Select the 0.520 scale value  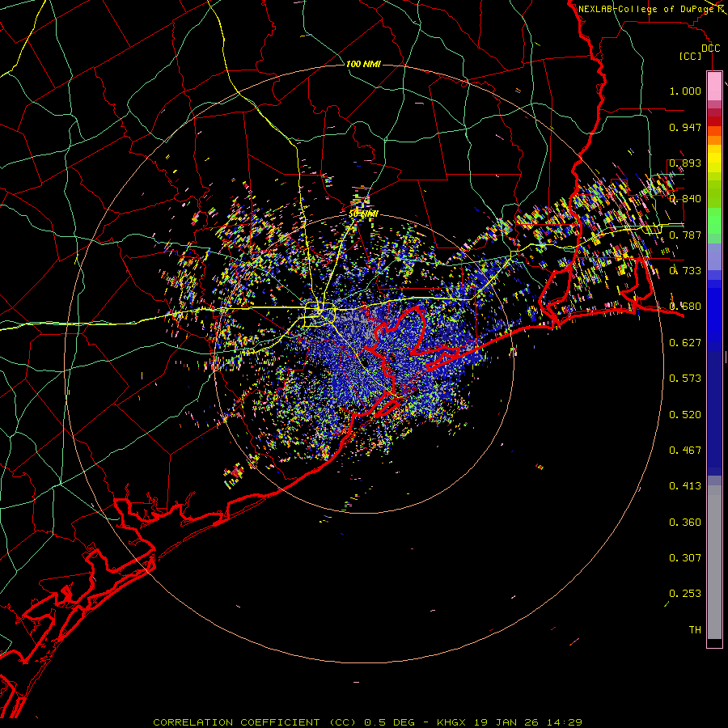point(685,415)
